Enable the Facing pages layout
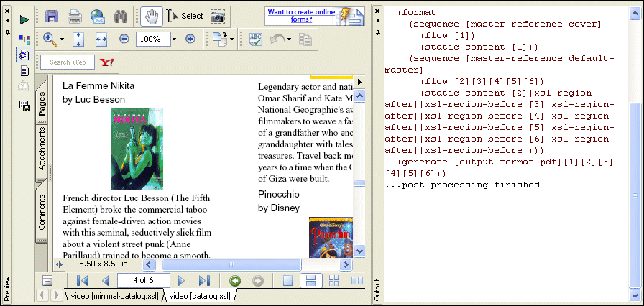 [356, 281]
